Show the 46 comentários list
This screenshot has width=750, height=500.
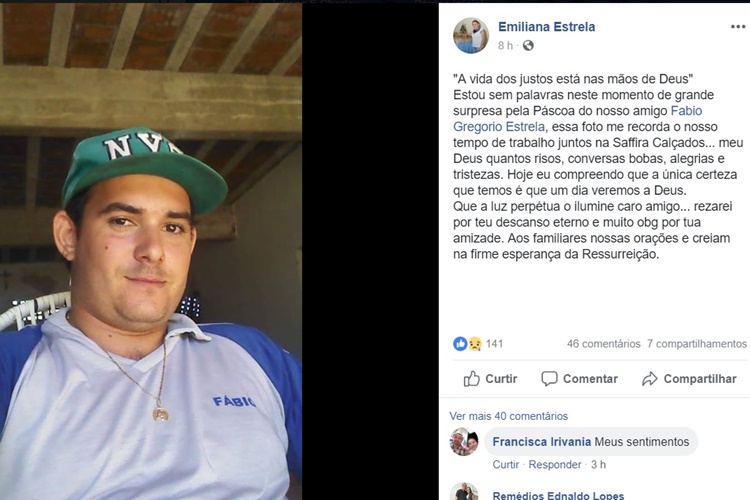(x=604, y=344)
